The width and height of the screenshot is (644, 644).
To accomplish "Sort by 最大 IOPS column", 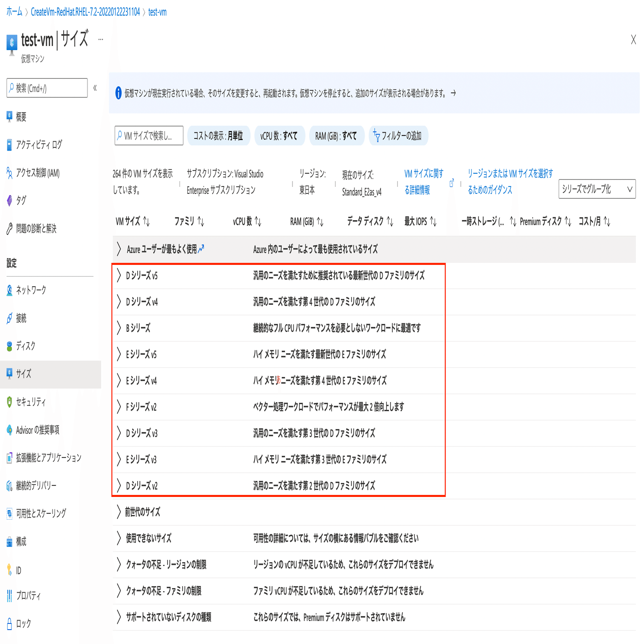I will [x=420, y=222].
